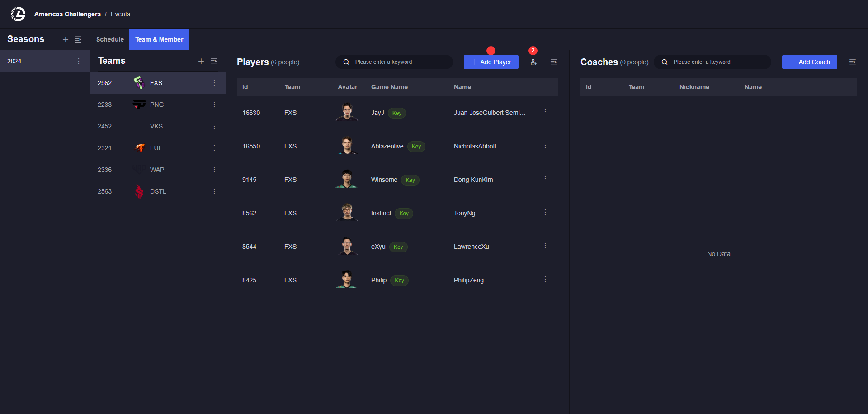868x414 pixels.
Task: Click the plus icon next to Seasons
Action: (66, 39)
